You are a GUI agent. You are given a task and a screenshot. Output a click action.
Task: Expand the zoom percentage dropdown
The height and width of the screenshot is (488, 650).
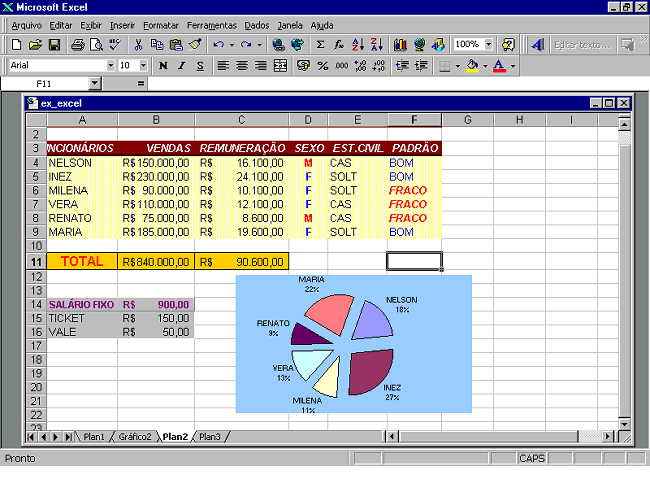pyautogui.click(x=489, y=45)
